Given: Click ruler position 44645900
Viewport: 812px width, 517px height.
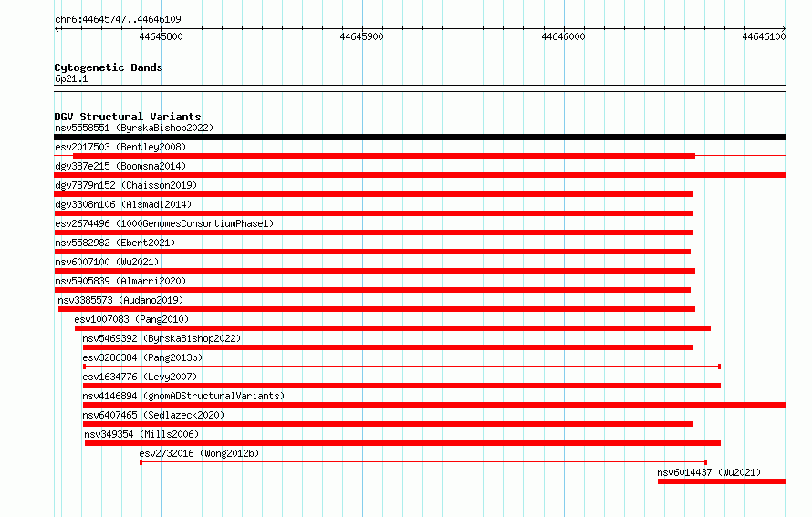Looking at the screenshot, I should [361, 36].
